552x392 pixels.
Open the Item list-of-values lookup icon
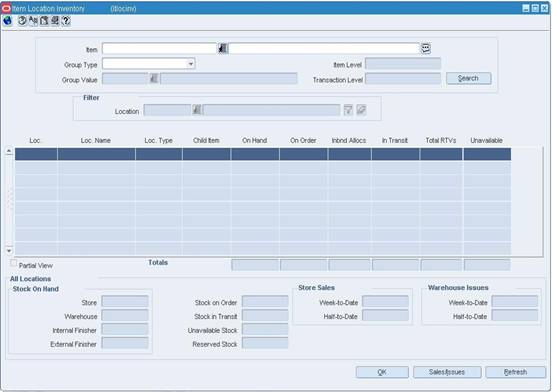click(222, 48)
